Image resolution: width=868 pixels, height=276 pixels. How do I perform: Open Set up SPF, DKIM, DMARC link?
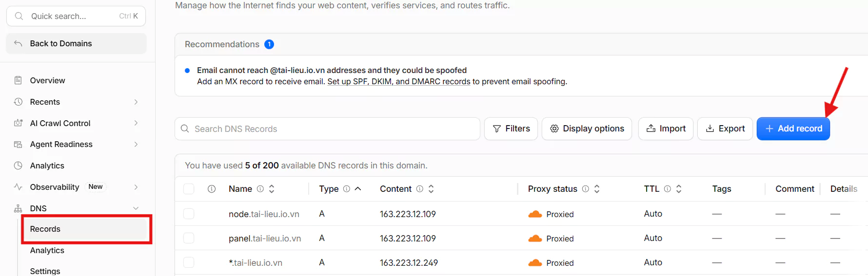tap(399, 81)
